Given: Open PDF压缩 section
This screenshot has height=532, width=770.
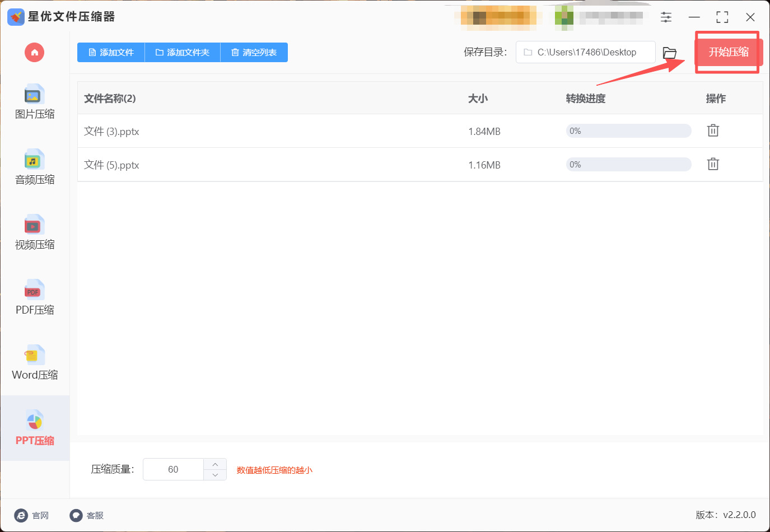Looking at the screenshot, I should (35, 298).
